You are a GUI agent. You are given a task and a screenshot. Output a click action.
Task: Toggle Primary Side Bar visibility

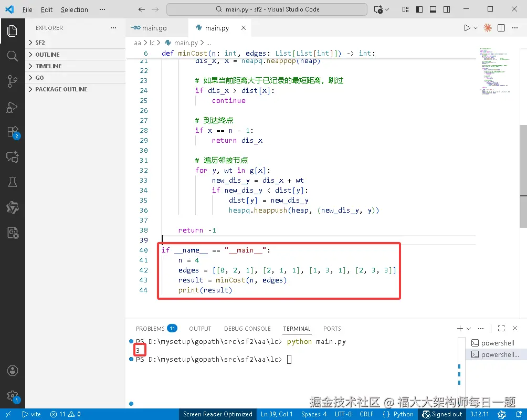tap(419, 9)
